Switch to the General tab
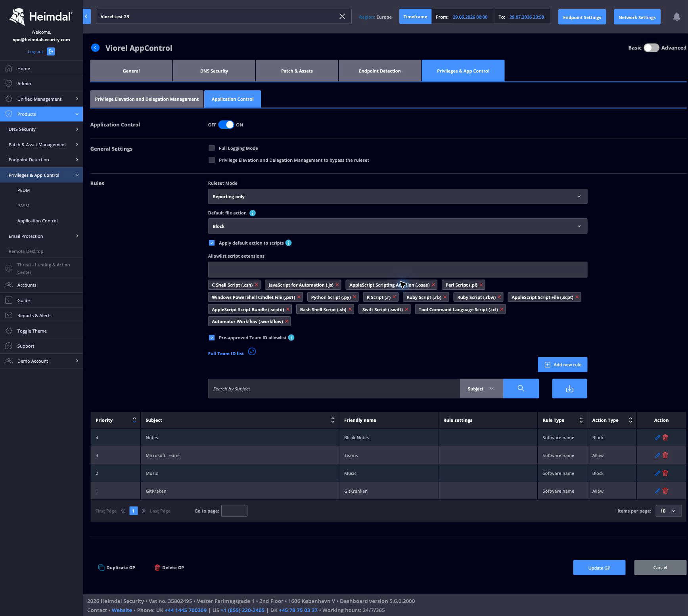The height and width of the screenshot is (616, 688). click(131, 71)
